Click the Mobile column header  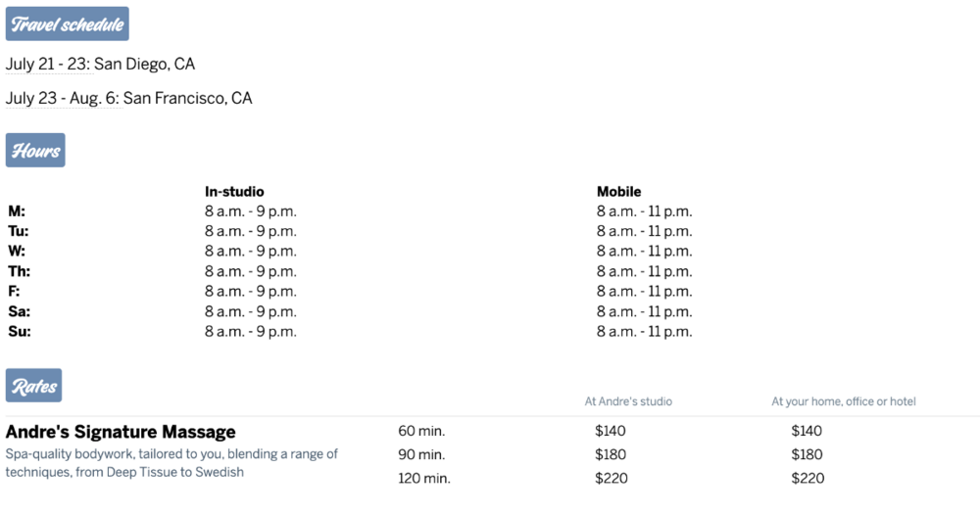pyautogui.click(x=618, y=192)
